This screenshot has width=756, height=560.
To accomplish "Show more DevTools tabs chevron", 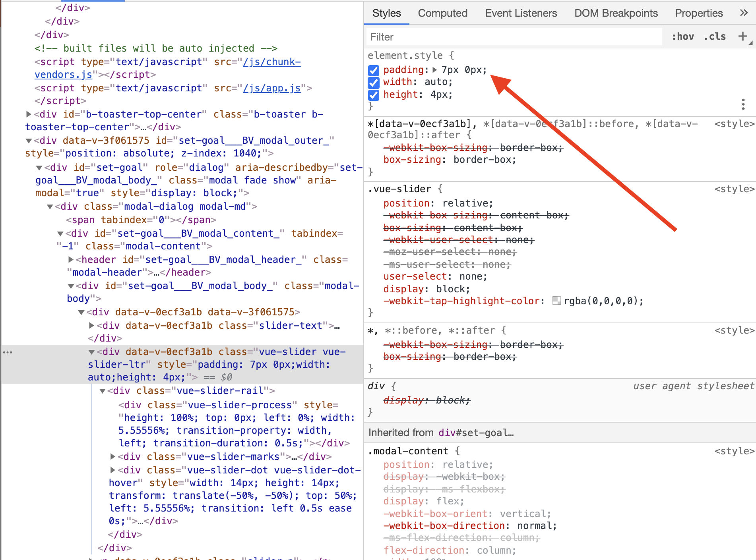I will [x=744, y=13].
